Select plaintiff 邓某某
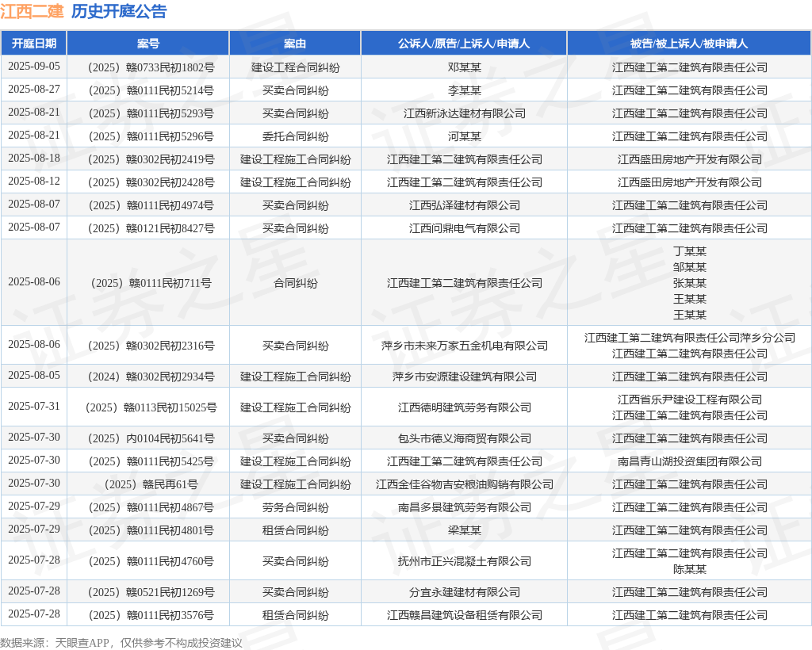The image size is (812, 650). coord(465,67)
